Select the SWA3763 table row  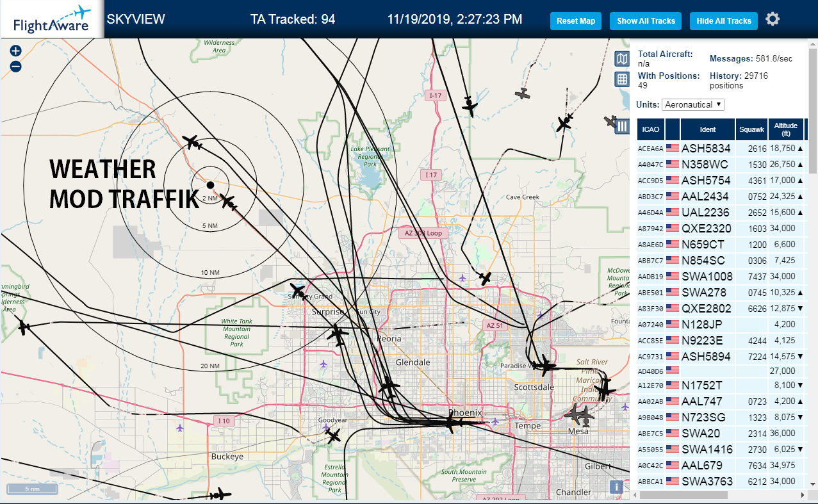[721, 481]
